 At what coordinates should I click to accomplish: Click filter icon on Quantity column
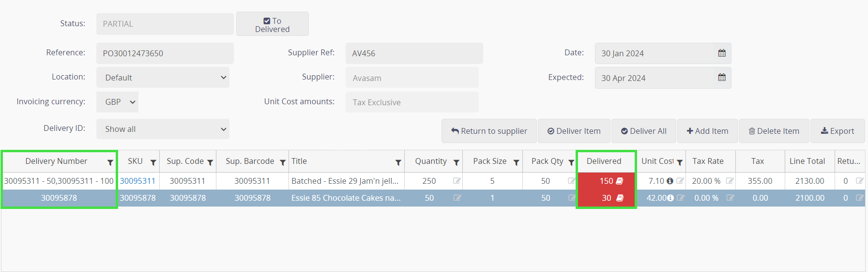456,162
